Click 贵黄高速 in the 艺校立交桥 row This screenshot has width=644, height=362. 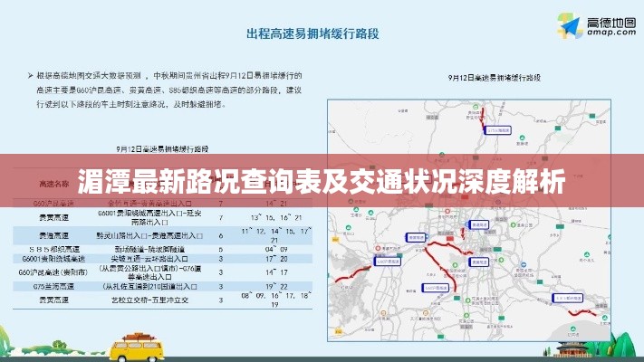(53, 300)
